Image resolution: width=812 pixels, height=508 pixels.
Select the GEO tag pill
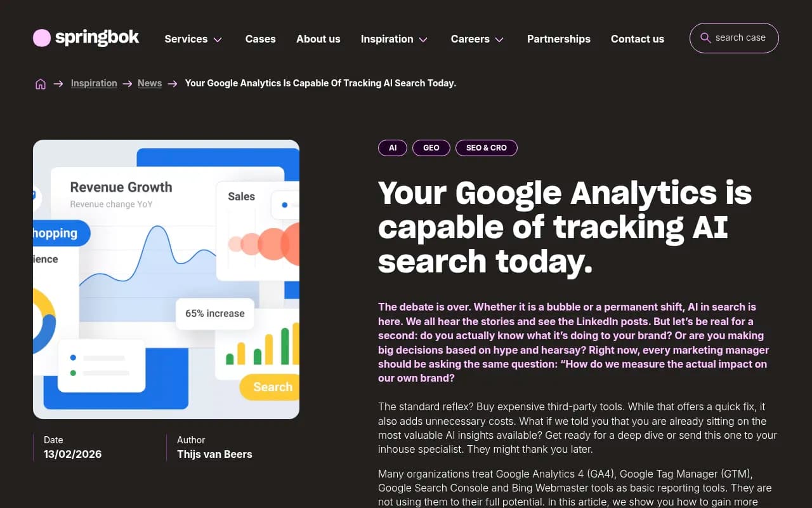click(x=431, y=147)
